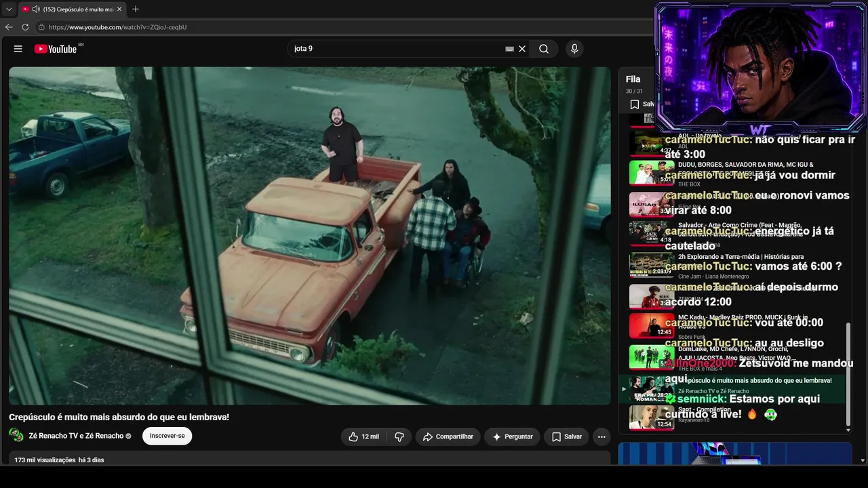Play the DomLaike, MD Chefe, L7NNON queue video

click(x=732, y=357)
